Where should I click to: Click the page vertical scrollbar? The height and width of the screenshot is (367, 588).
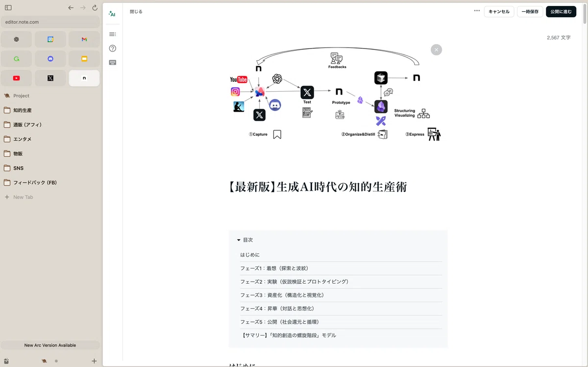[585, 14]
